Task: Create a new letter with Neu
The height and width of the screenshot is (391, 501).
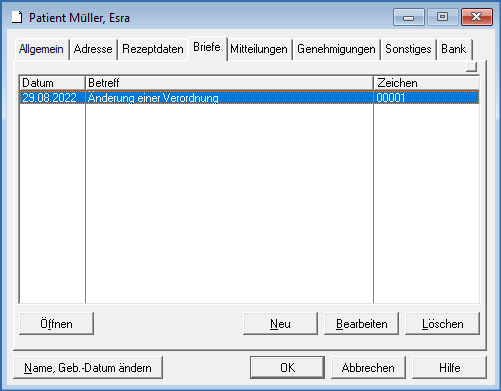Action: tap(280, 324)
